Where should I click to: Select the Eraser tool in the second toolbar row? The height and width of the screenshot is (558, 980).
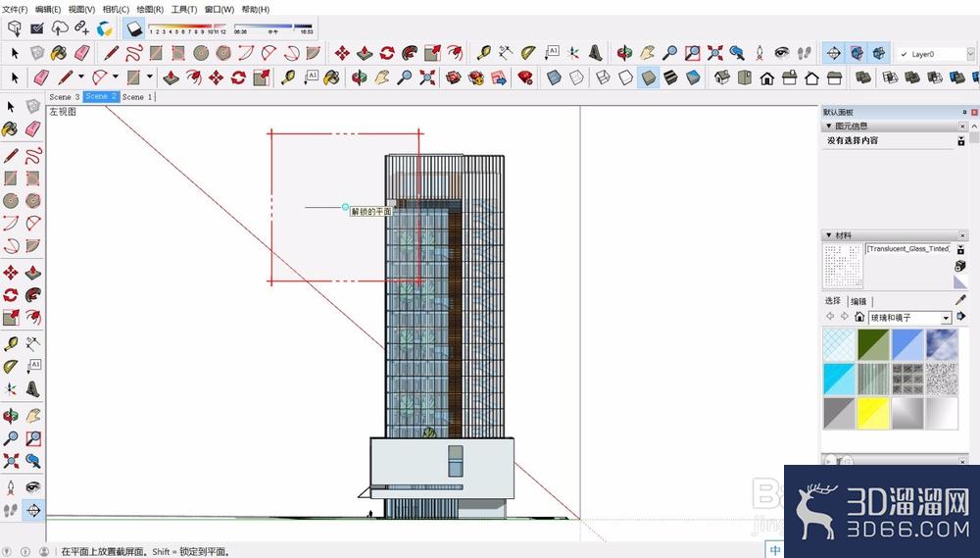42,78
